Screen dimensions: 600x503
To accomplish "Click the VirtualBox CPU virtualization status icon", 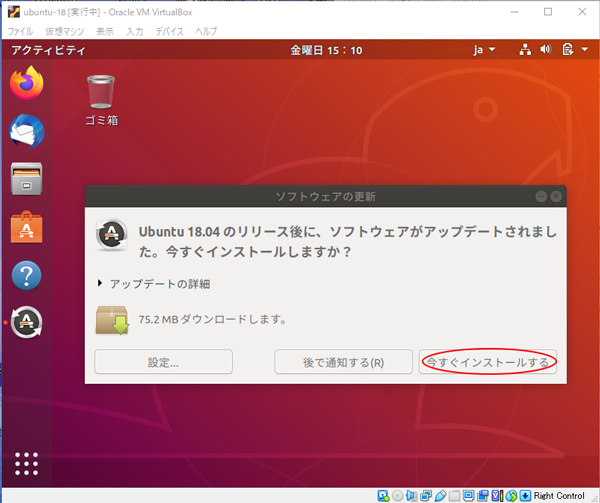I will [497, 496].
